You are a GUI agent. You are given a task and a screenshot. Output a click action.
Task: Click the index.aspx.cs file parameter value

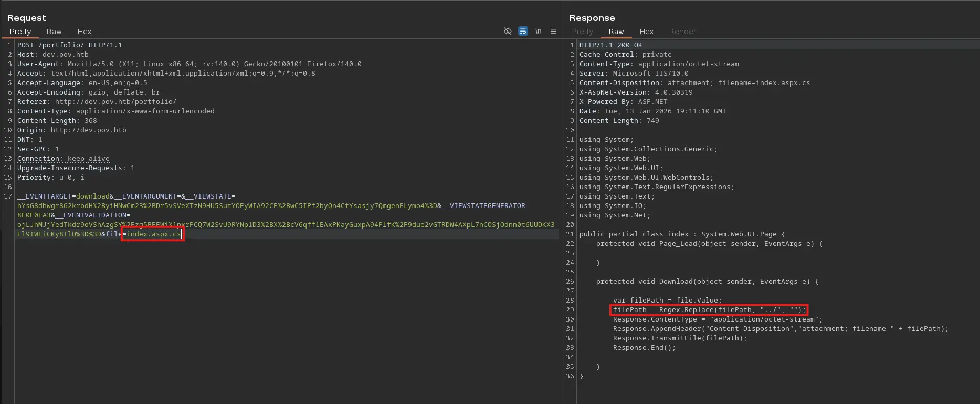[x=153, y=234]
